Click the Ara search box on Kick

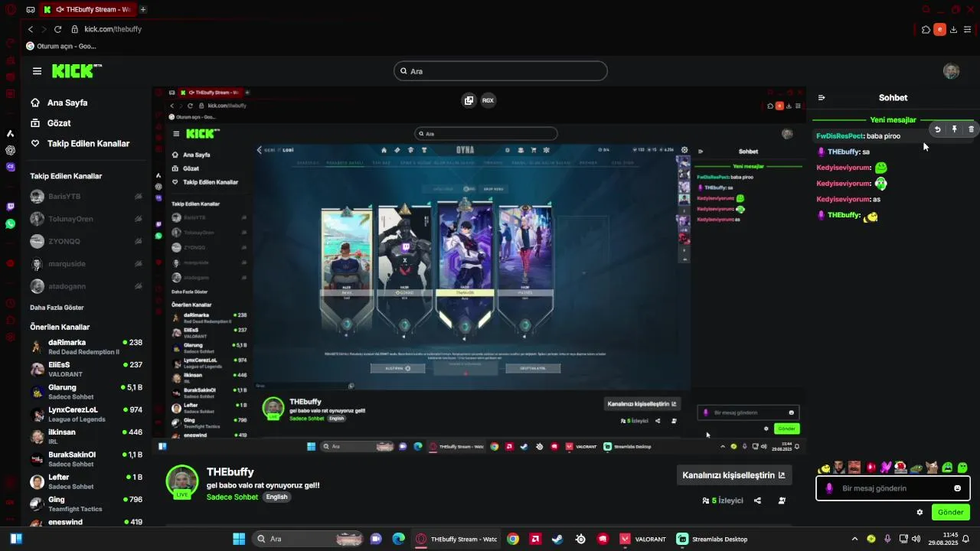pos(501,71)
